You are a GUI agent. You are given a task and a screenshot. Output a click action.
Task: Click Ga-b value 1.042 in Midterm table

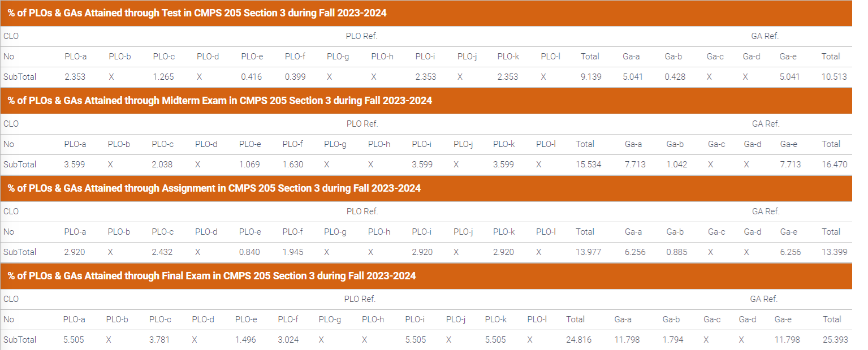[677, 165]
